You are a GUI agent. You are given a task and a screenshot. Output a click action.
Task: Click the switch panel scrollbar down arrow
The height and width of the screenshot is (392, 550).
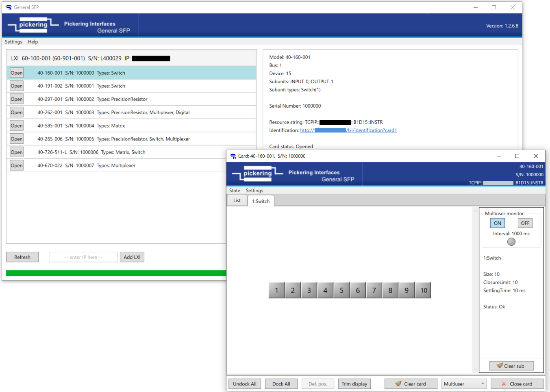475,370
